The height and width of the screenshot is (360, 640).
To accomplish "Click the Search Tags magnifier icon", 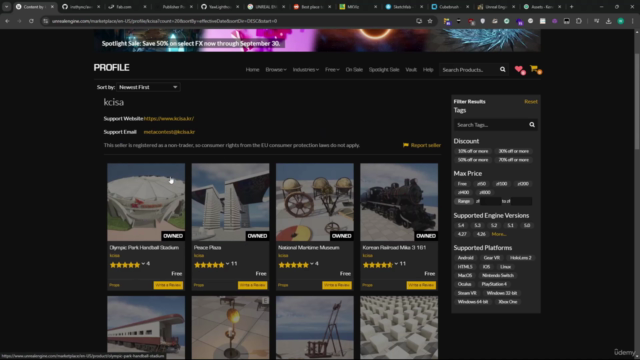I will [x=532, y=125].
